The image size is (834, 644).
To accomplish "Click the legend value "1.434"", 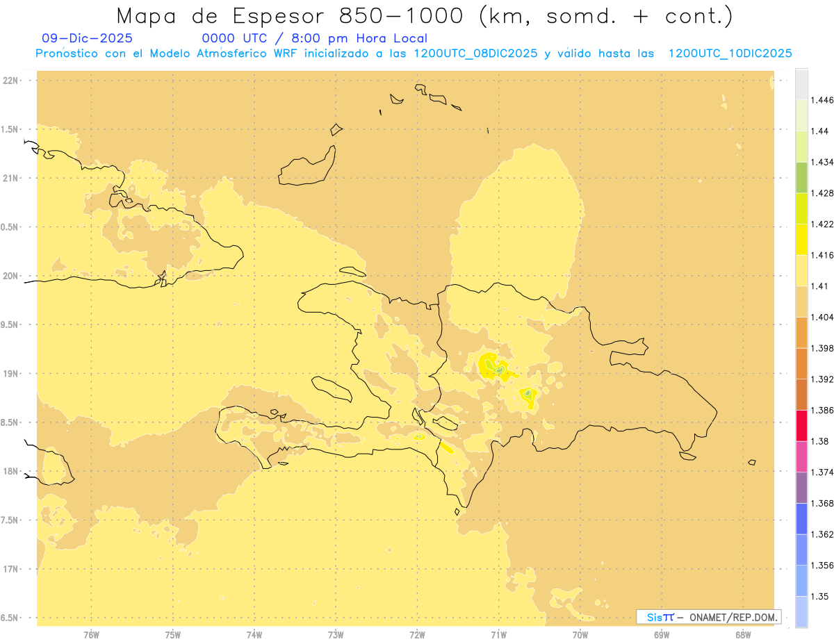I will pyautogui.click(x=822, y=162).
